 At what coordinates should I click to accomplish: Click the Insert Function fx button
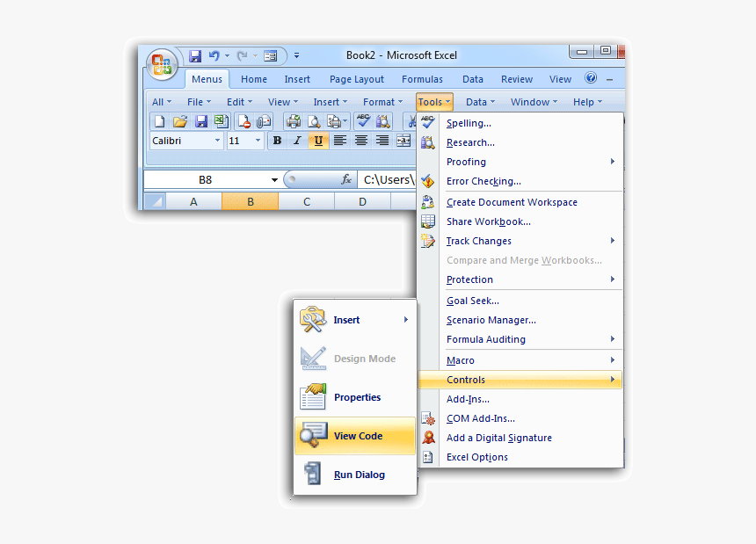[x=345, y=180]
